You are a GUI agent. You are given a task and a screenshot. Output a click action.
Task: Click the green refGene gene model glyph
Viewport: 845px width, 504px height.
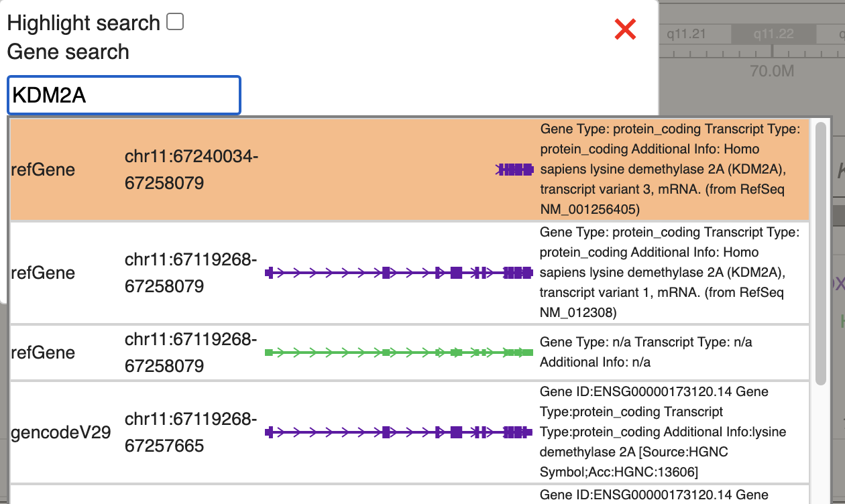click(399, 353)
